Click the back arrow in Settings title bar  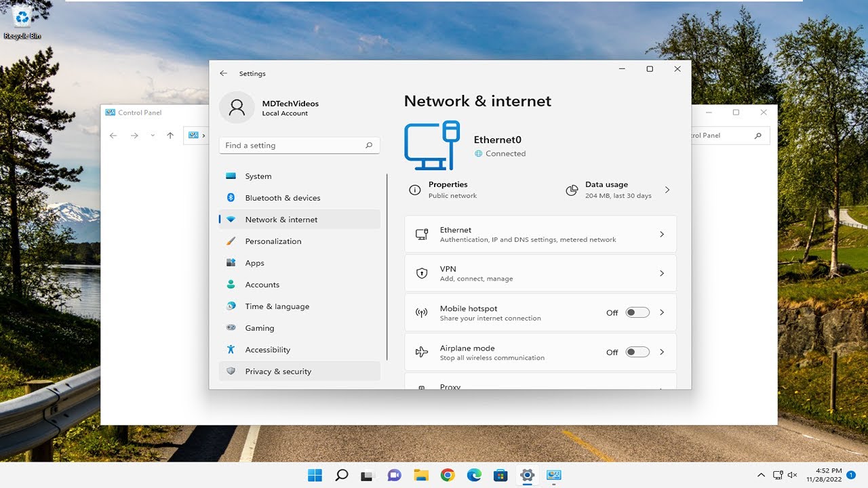click(223, 73)
